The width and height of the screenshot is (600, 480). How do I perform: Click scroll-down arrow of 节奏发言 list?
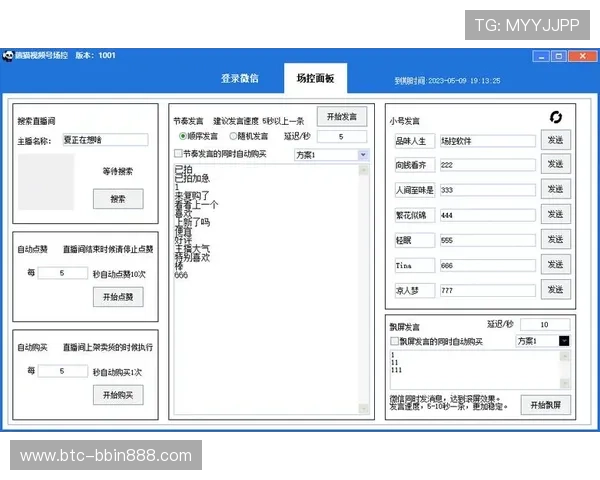(x=364, y=409)
